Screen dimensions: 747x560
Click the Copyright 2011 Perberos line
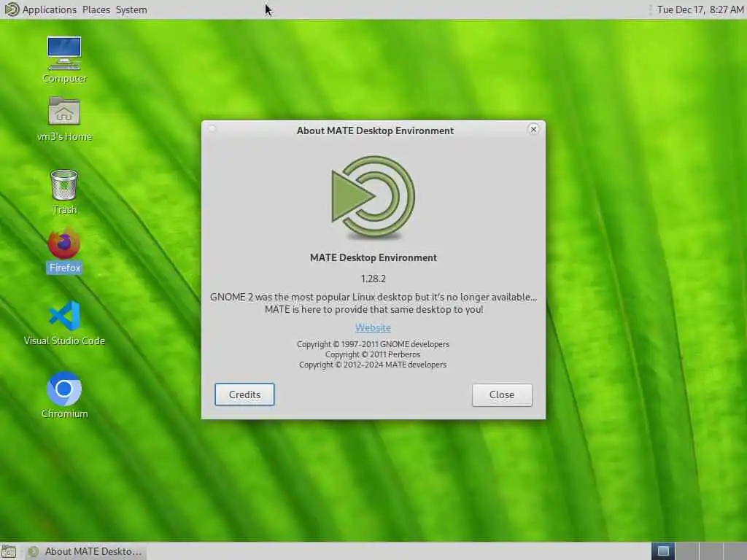point(373,354)
